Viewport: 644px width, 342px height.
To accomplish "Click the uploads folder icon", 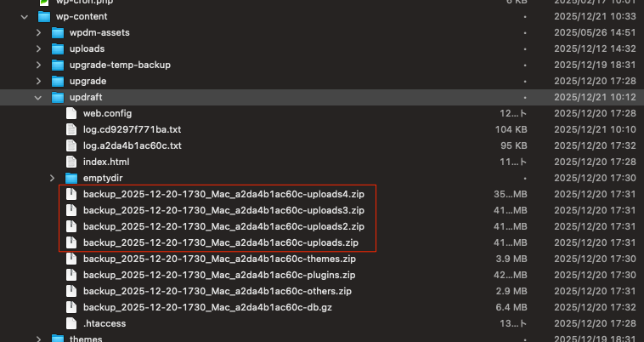I will point(58,48).
